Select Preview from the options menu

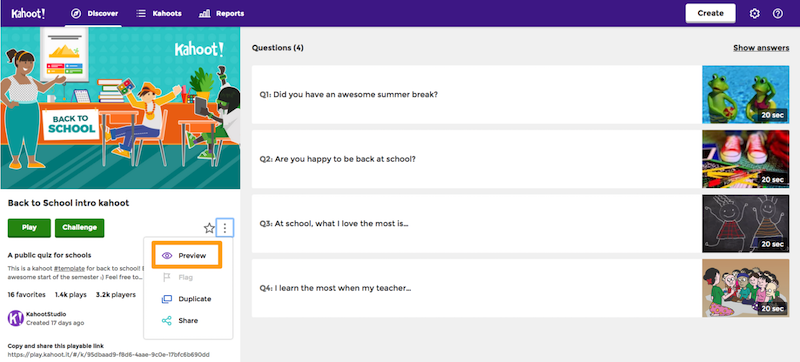(x=187, y=255)
